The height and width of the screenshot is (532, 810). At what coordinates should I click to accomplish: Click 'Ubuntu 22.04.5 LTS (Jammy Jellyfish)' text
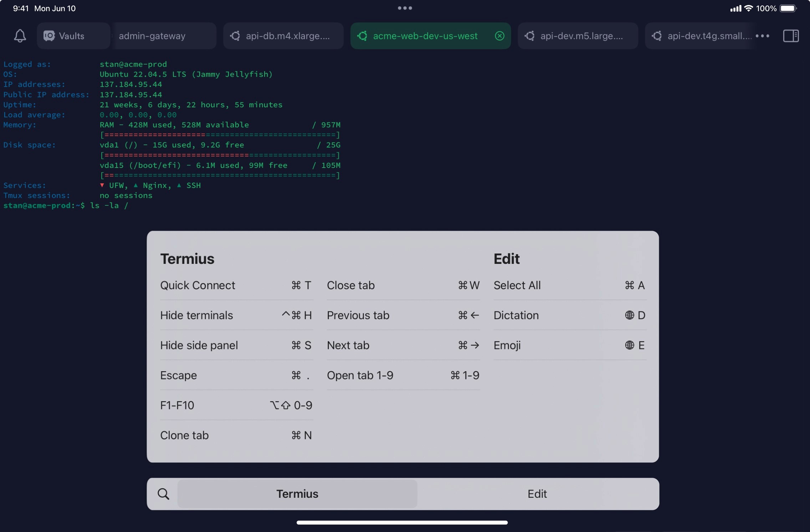(x=186, y=74)
